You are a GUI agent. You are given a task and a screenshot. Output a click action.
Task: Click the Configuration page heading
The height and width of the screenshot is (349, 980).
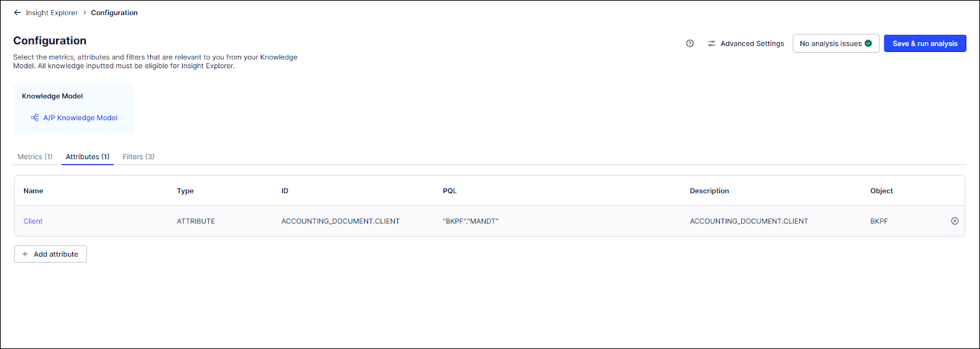50,41
